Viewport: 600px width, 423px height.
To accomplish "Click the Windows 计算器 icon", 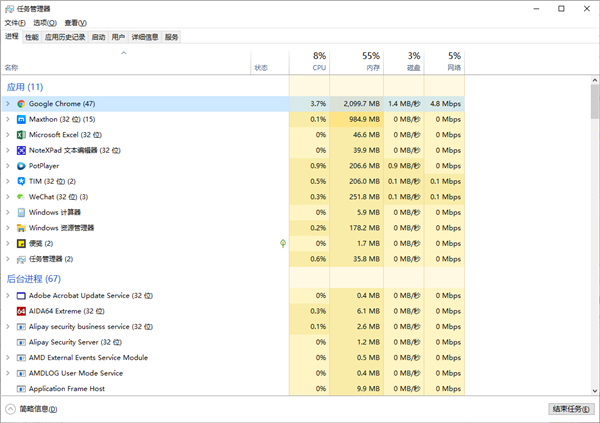I will click(x=21, y=212).
